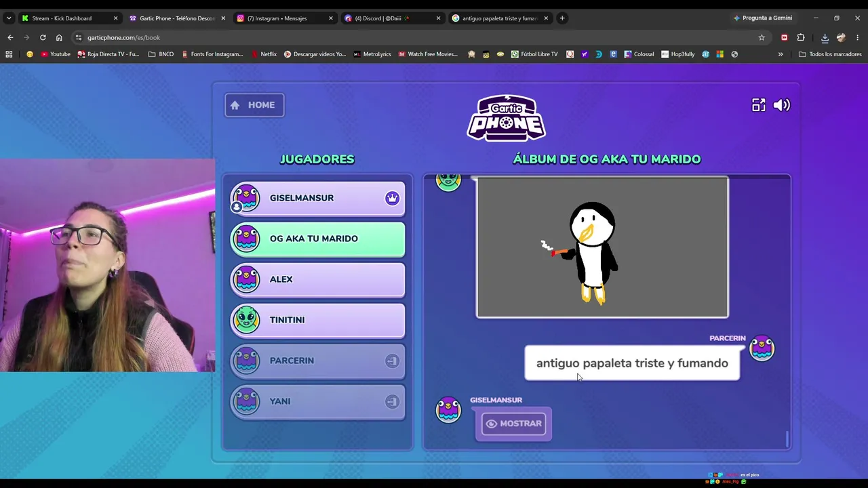This screenshot has height=488, width=868.
Task: Select player OG AKA TU MARIDO
Action: (x=317, y=239)
